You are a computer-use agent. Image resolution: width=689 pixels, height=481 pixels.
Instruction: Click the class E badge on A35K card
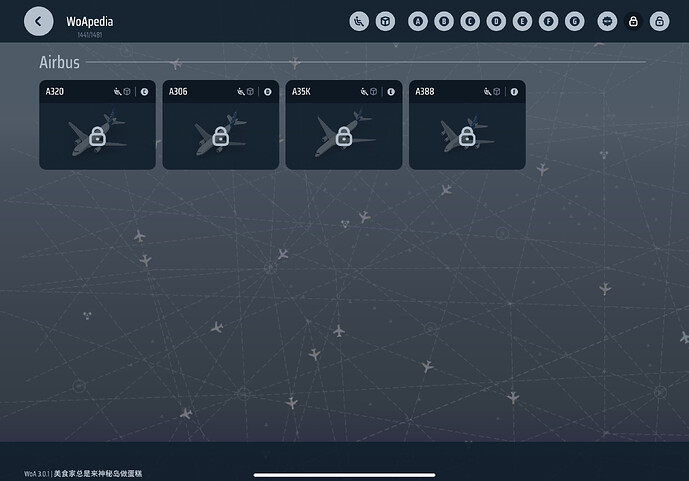click(391, 91)
